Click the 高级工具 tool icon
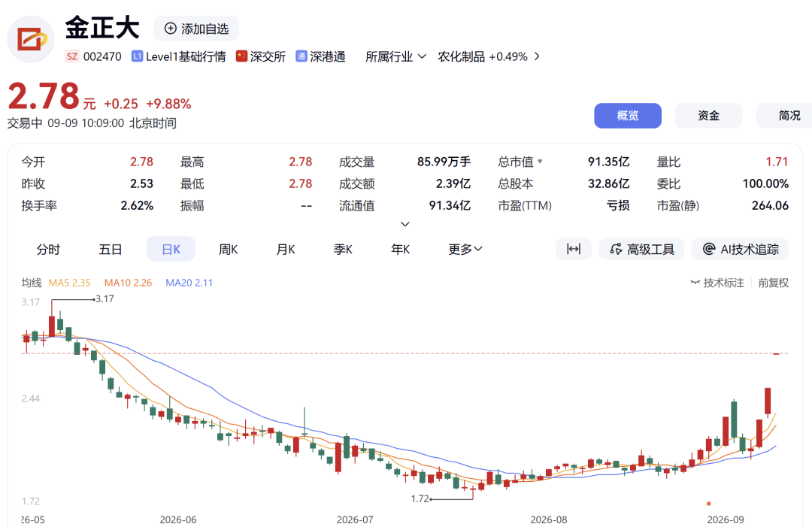This screenshot has height=527, width=812. [x=616, y=250]
